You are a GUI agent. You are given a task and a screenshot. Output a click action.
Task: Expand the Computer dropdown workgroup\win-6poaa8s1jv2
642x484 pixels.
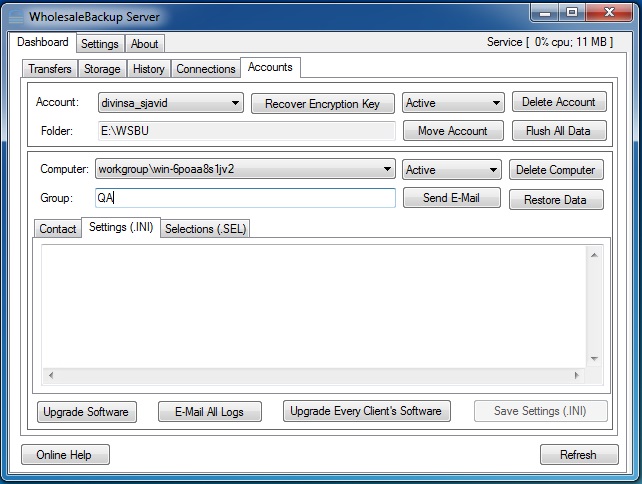(x=245, y=169)
